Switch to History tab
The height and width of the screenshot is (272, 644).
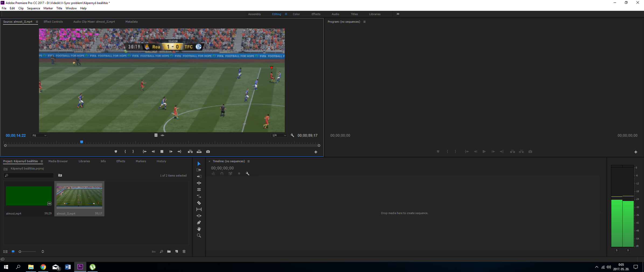(161, 161)
